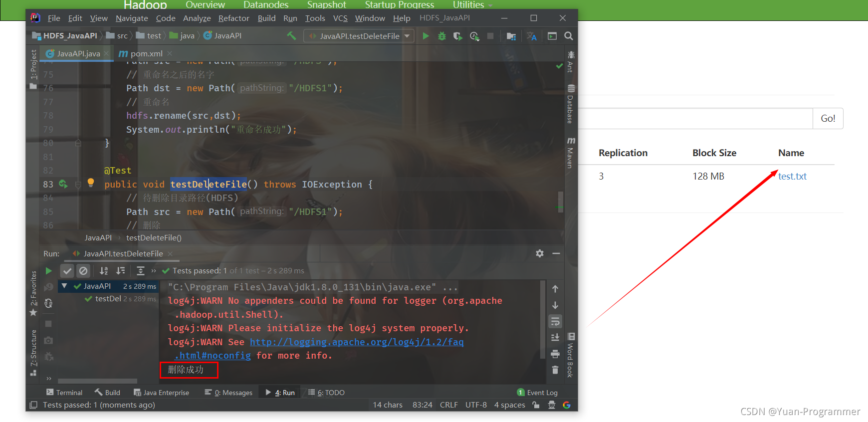Click the console vertical scrollbar
868x422 pixels.
click(543, 319)
